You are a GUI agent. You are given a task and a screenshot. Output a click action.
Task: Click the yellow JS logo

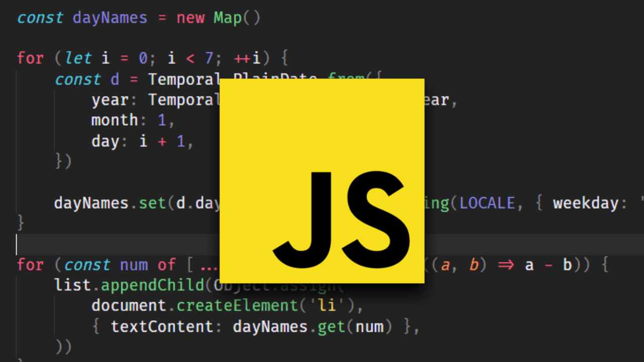click(322, 180)
